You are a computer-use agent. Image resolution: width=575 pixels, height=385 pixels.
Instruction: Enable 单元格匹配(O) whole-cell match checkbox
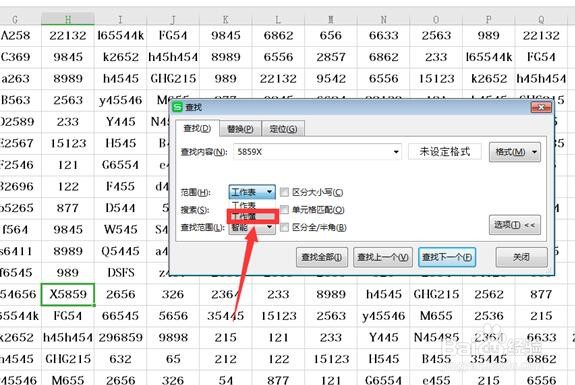pyautogui.click(x=284, y=210)
